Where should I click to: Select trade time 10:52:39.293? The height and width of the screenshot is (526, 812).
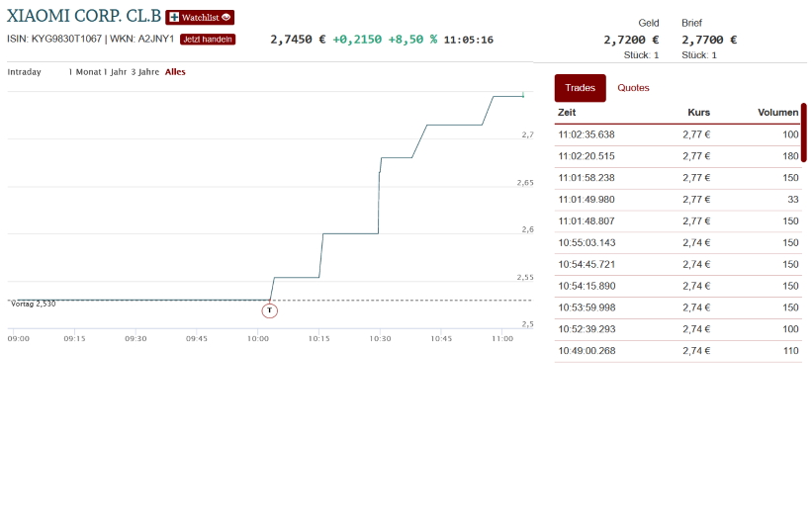tap(586, 330)
